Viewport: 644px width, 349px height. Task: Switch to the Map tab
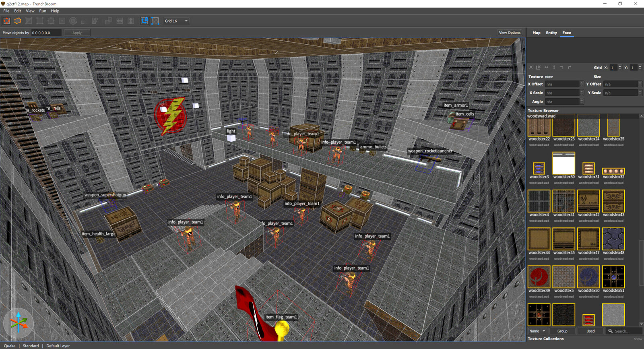(x=537, y=33)
